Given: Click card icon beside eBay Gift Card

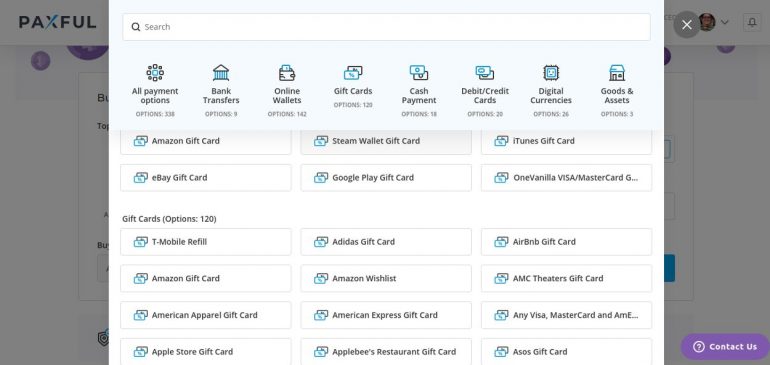Looking at the screenshot, I should [x=140, y=177].
